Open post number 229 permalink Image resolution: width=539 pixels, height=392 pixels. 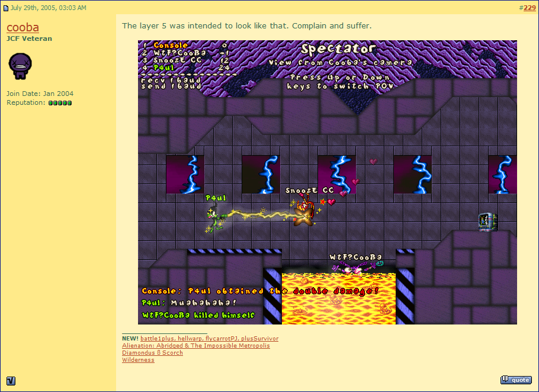pyautogui.click(x=530, y=8)
